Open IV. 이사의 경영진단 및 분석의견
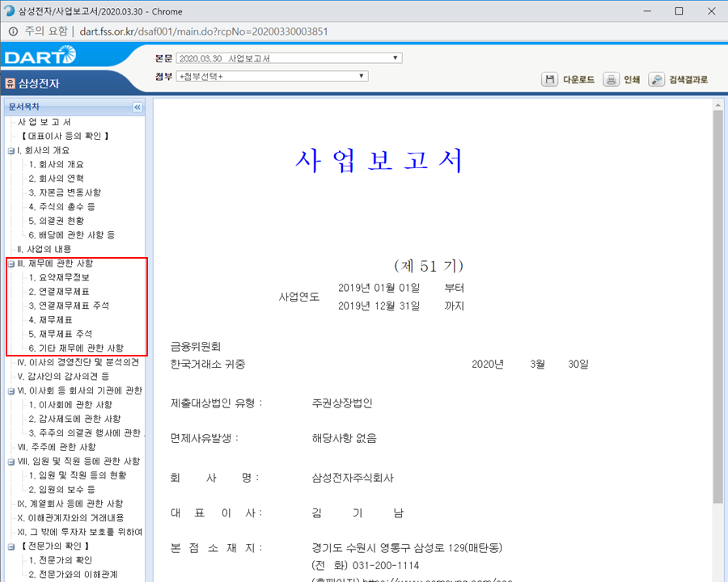This screenshot has height=582, width=728. [x=78, y=362]
